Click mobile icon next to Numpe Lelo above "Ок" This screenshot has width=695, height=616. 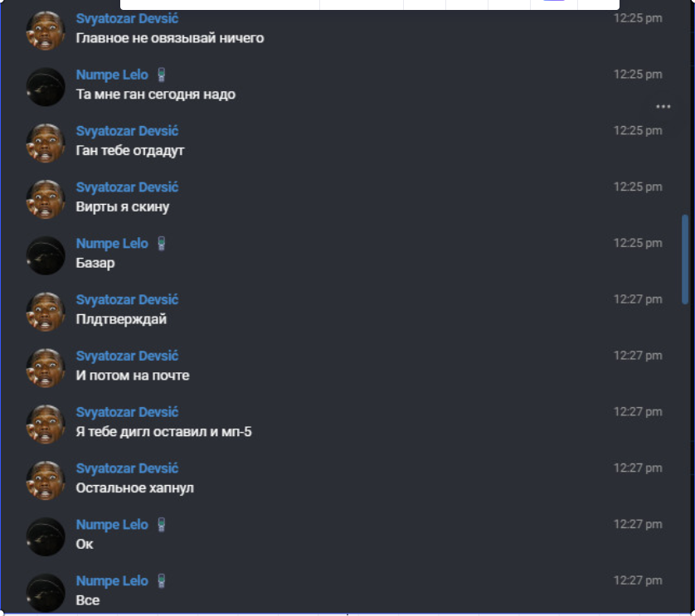point(162,525)
